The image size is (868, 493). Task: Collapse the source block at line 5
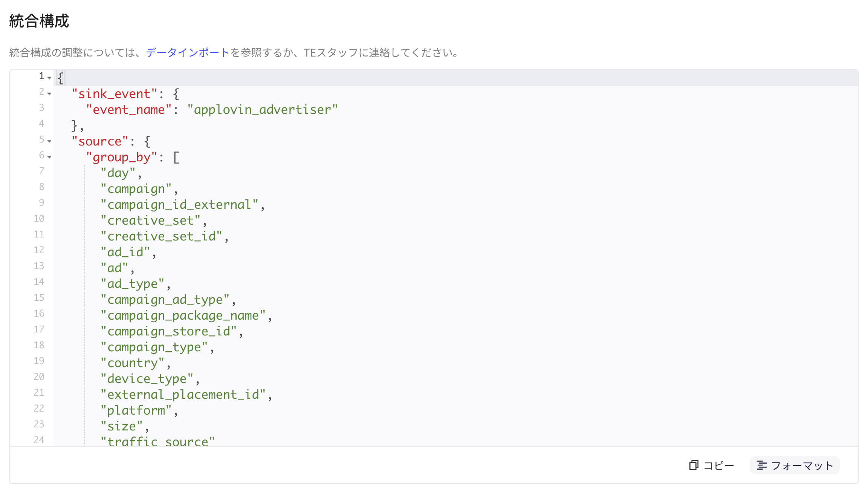pyautogui.click(x=49, y=141)
